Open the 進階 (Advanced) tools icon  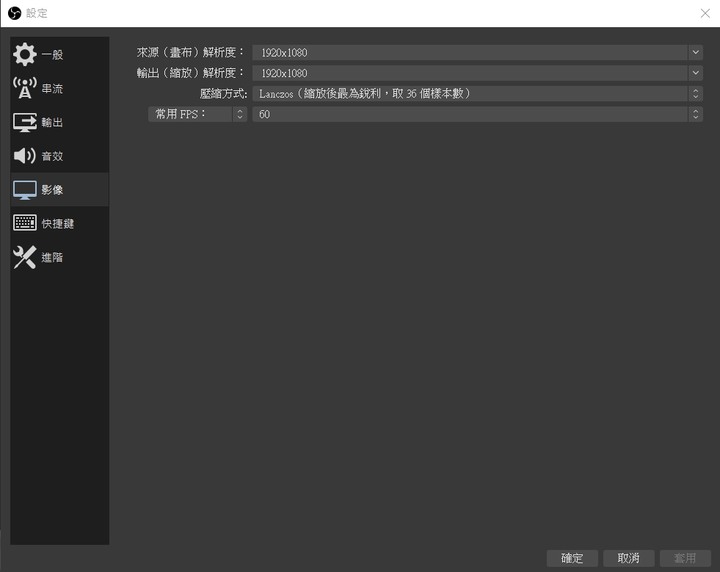click(x=25, y=257)
